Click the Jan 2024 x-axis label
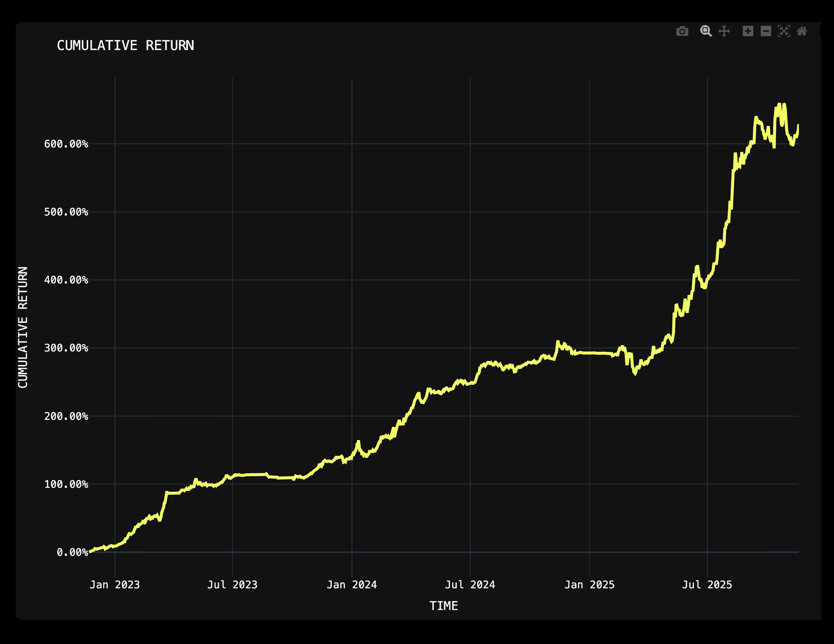 tap(352, 585)
